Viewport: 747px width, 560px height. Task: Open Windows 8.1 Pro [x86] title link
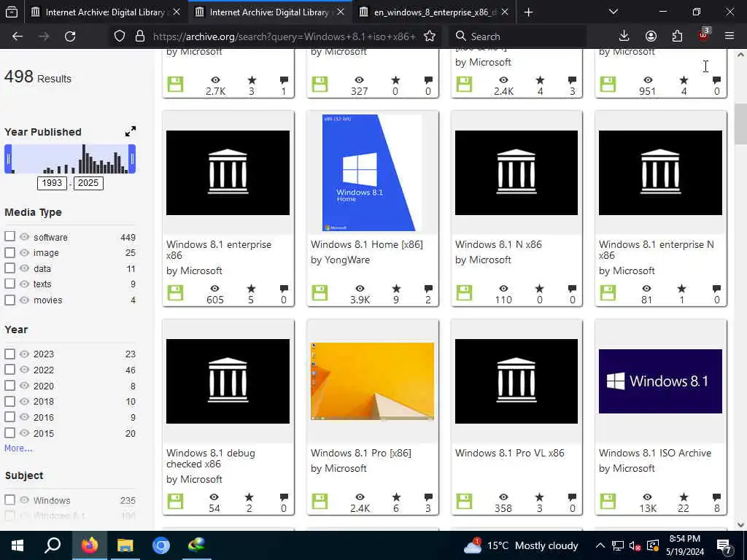[361, 453]
